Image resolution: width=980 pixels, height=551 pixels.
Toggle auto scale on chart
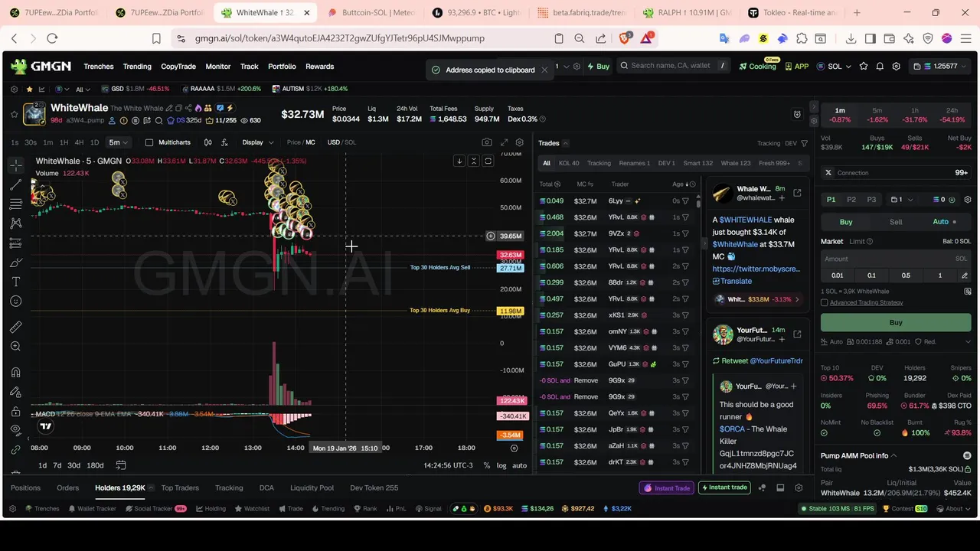519,465
